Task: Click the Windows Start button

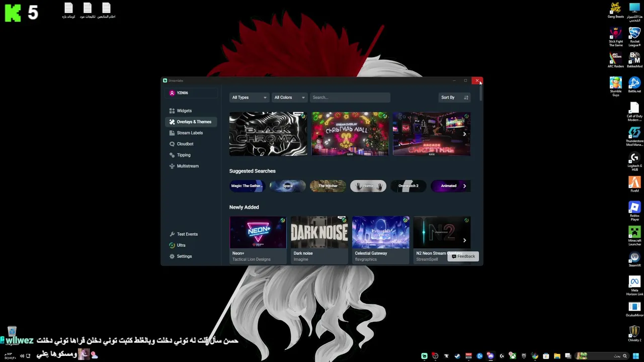Action: coord(635,356)
